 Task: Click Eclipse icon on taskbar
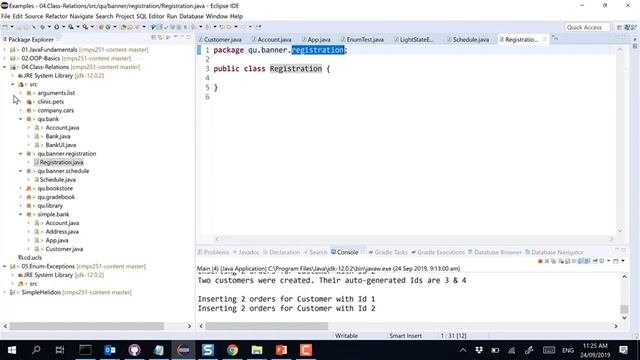[183, 350]
